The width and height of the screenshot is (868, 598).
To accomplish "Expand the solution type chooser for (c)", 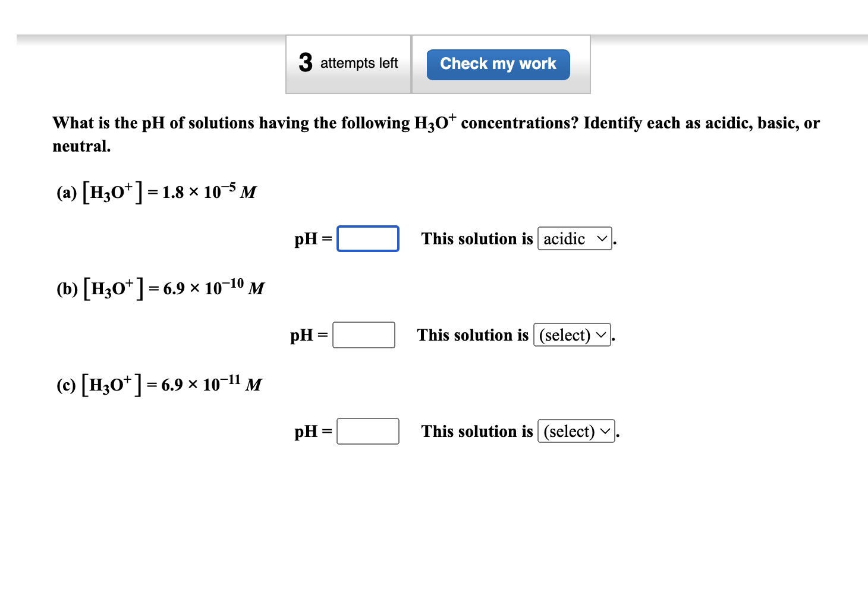I will [x=575, y=431].
